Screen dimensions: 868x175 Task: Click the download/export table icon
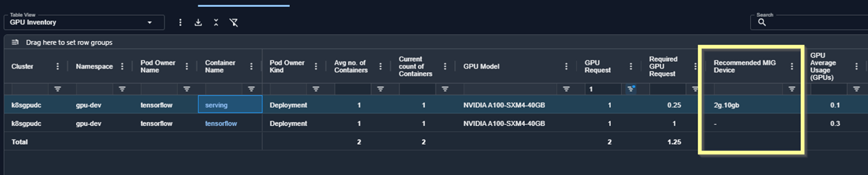point(198,22)
